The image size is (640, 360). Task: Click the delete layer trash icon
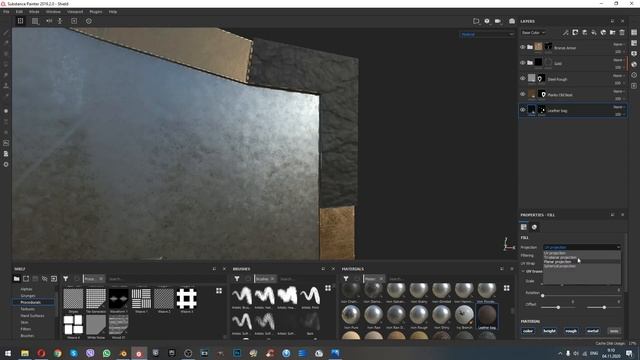(x=622, y=33)
